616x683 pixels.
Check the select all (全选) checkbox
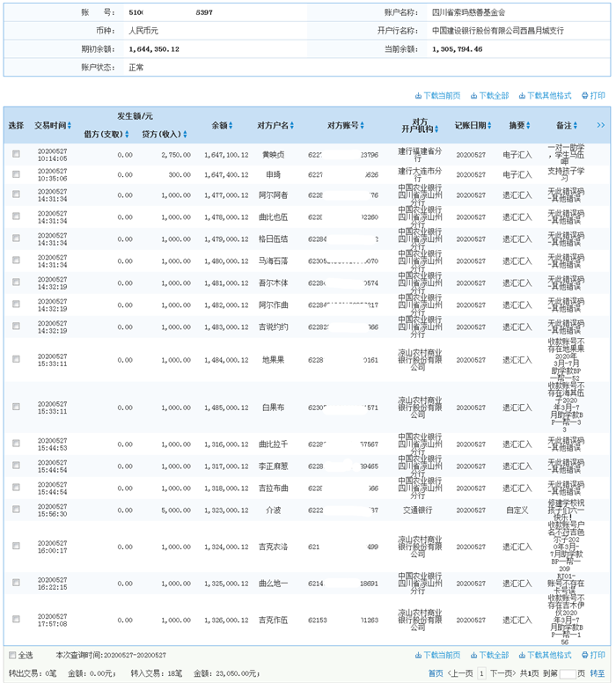(12, 656)
